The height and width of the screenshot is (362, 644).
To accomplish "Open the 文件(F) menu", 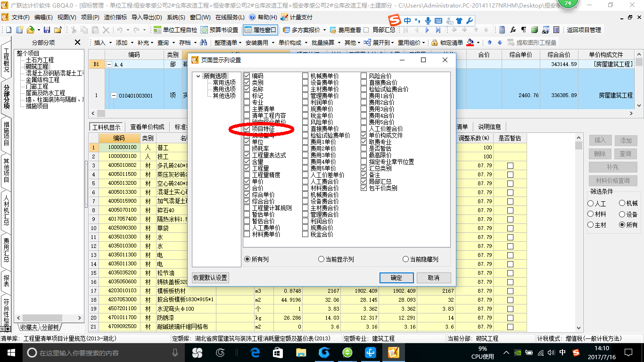I will [x=21, y=17].
